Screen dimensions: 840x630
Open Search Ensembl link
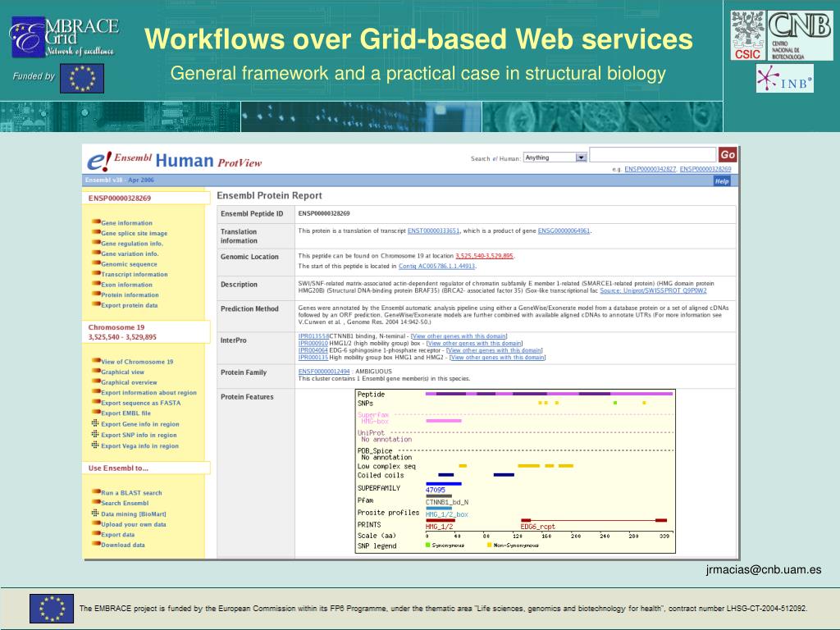(x=125, y=504)
